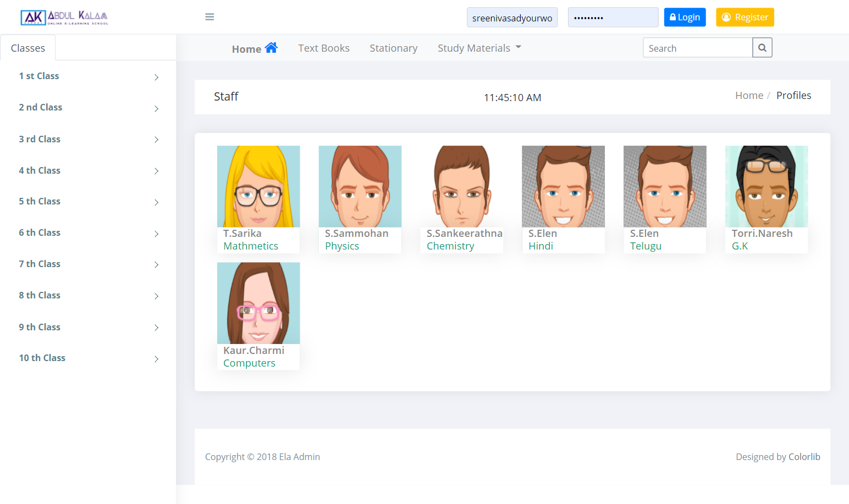Click the Telugu subject text

coord(646,246)
